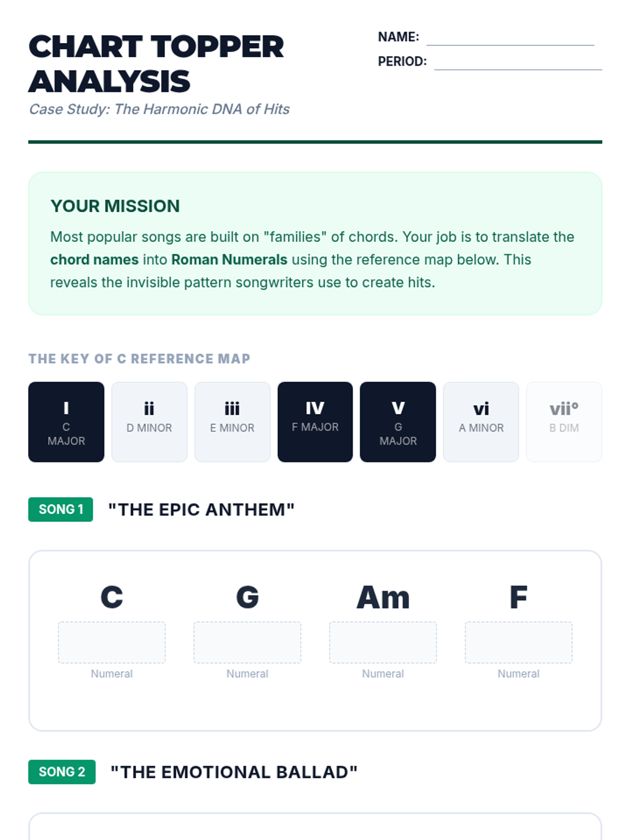The height and width of the screenshot is (840, 630).
Task: Click the CHART TOPPER ANALYSIS title
Action: pos(156,64)
